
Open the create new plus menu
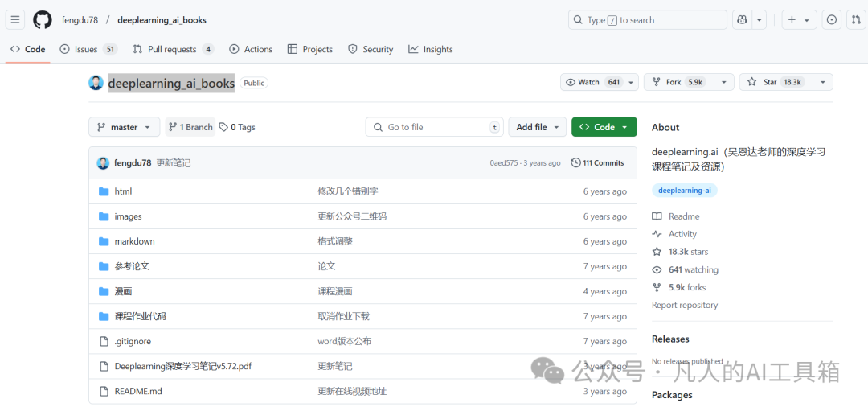click(799, 20)
